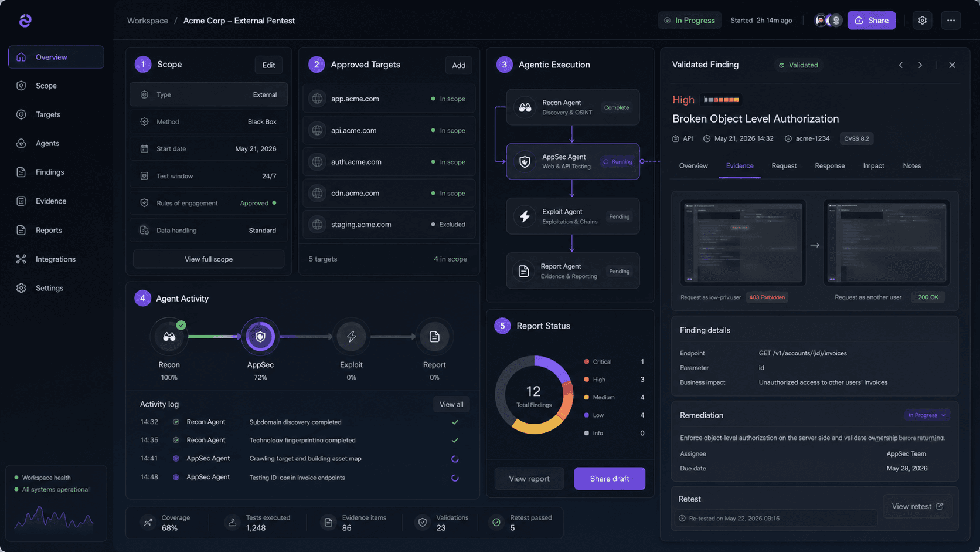Open Scope in the sidebar
The height and width of the screenshot is (552, 980).
coord(56,86)
